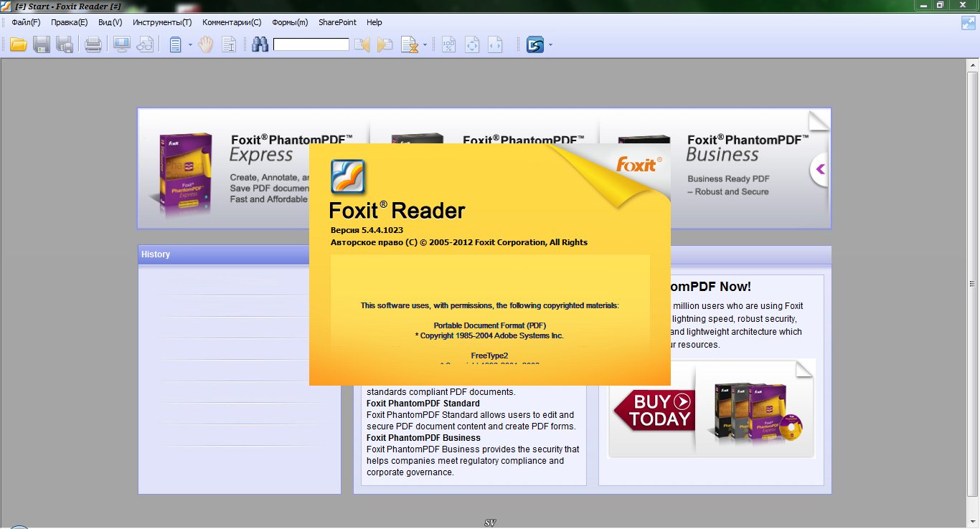
Task: Click the Fit Width toolbar icon
Action: click(x=495, y=45)
